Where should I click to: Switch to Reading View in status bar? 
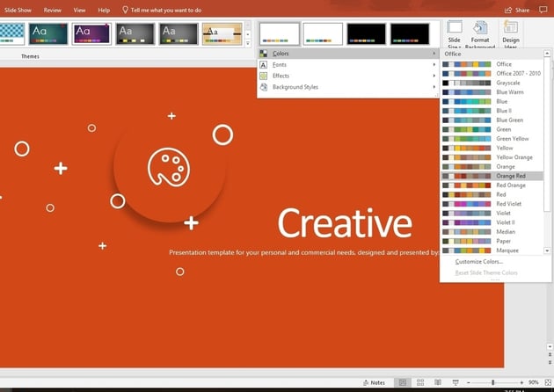(435, 382)
